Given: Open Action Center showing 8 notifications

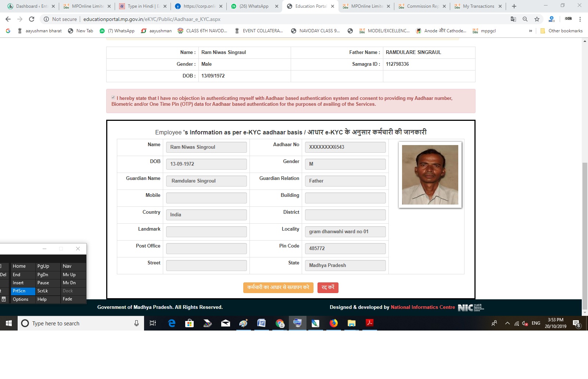Looking at the screenshot, I should [x=575, y=324].
